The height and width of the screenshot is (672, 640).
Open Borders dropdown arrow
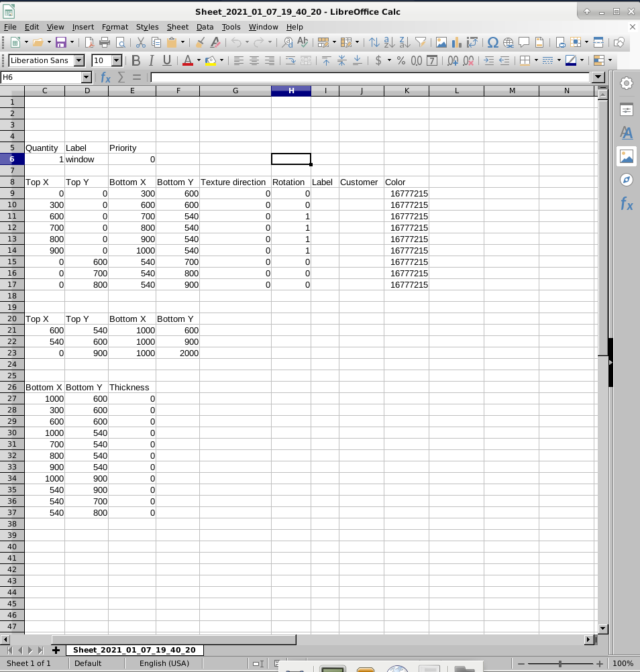(x=536, y=60)
